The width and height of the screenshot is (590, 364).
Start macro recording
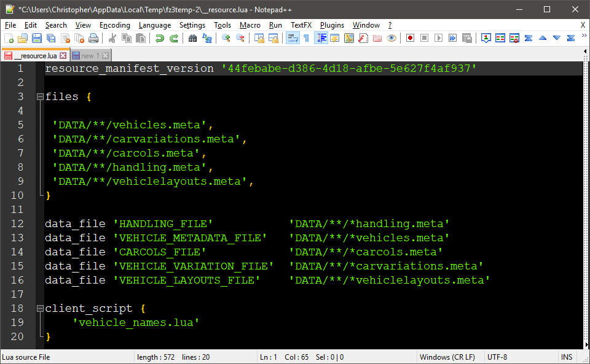click(410, 38)
